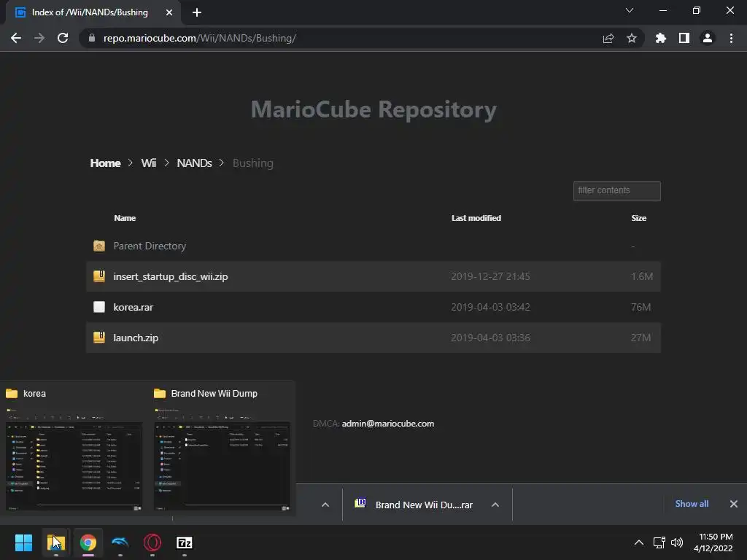This screenshot has width=747, height=560.
Task: Open the Chrome profile menu
Action: coord(708,38)
